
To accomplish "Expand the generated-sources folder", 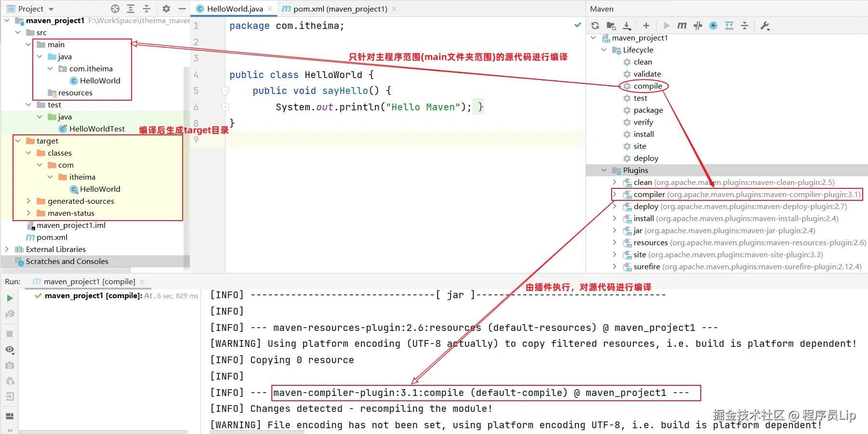I will 29,201.
